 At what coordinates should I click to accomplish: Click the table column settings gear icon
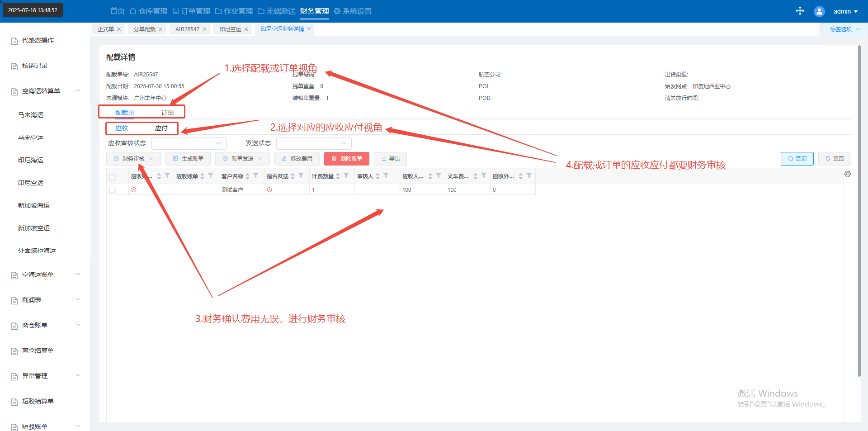(848, 174)
